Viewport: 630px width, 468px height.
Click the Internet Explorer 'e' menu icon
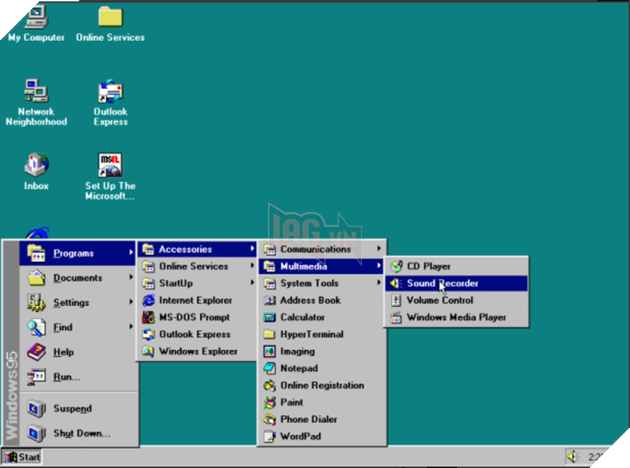point(148,300)
